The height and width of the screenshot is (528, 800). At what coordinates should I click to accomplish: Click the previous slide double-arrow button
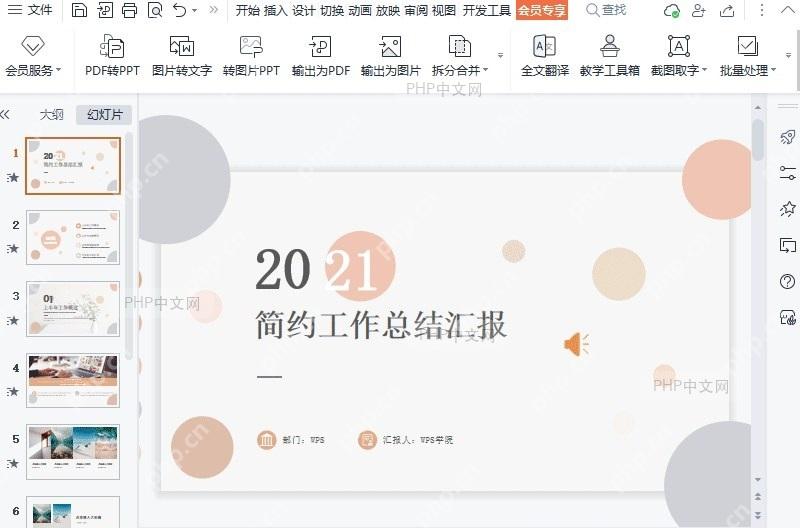click(x=758, y=496)
